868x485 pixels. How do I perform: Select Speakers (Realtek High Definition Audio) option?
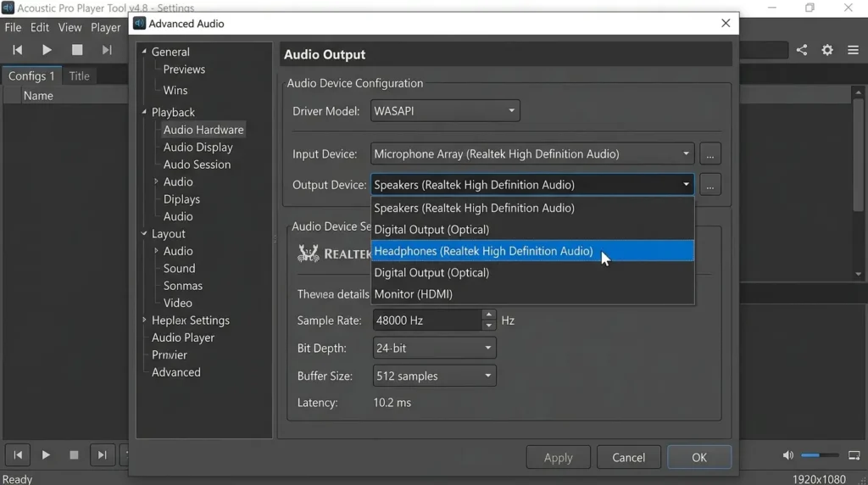click(532, 208)
